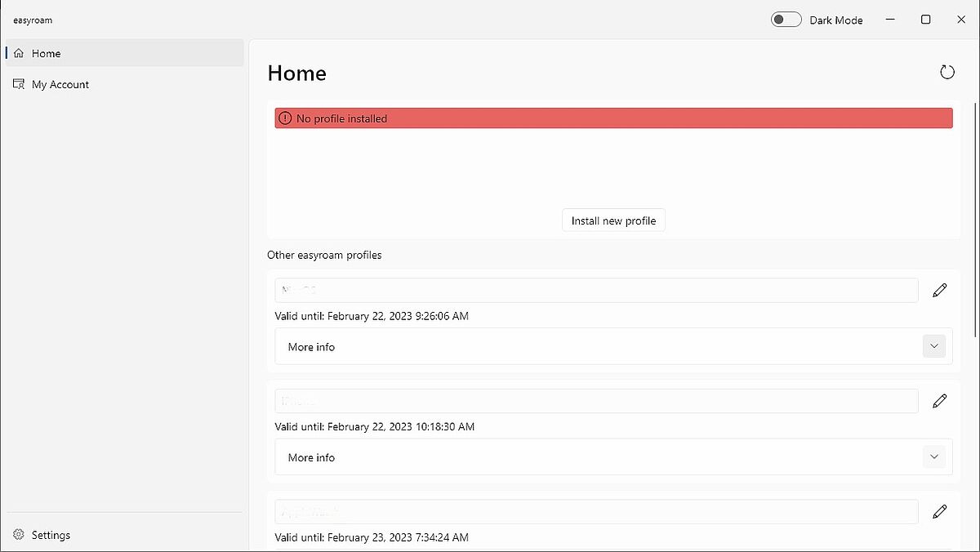
Task: Click the No profile installed banner text
Action: [x=341, y=118]
